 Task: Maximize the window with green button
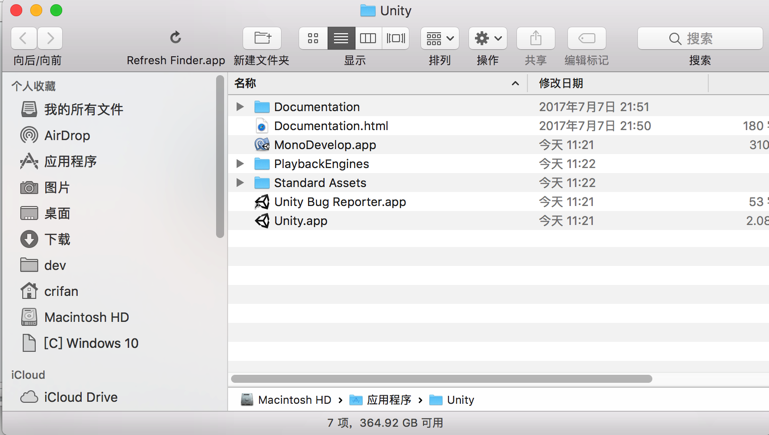(56, 10)
